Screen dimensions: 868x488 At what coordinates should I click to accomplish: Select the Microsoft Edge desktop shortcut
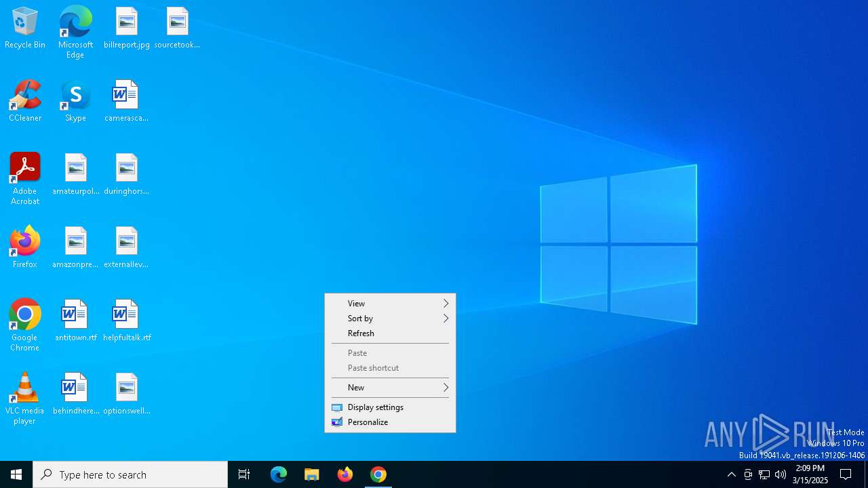pyautogui.click(x=75, y=33)
